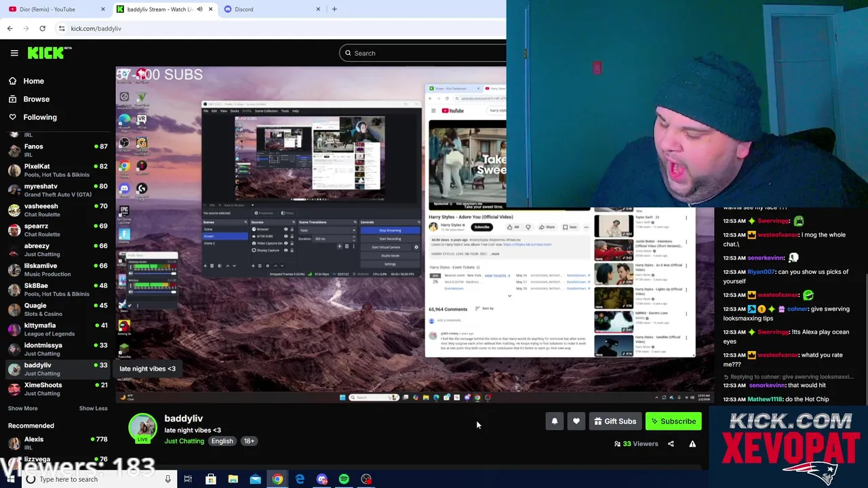
Task: Focus the Kick Search field
Action: click(422, 53)
